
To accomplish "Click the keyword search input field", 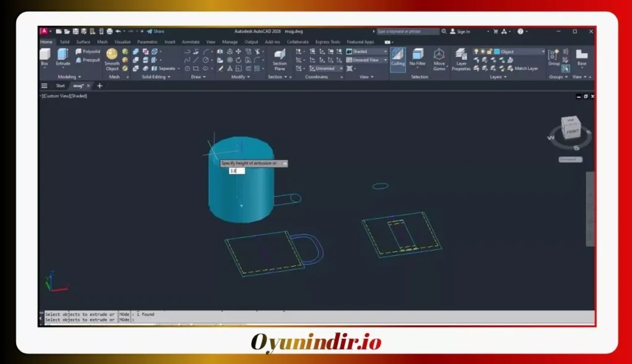I will point(407,31).
